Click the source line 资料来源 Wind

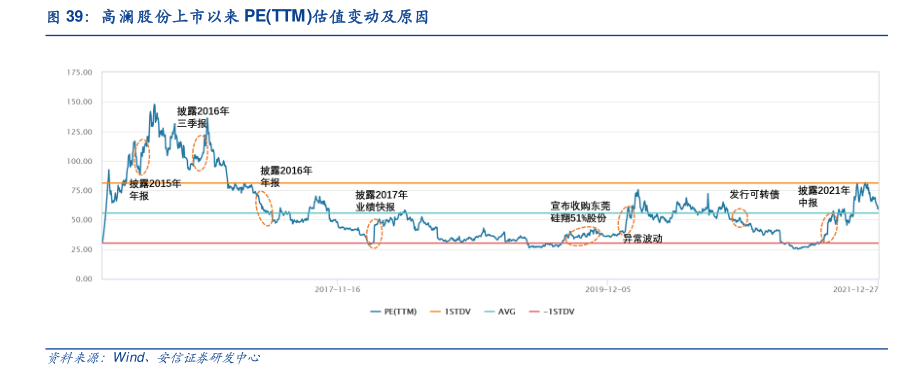(154, 358)
